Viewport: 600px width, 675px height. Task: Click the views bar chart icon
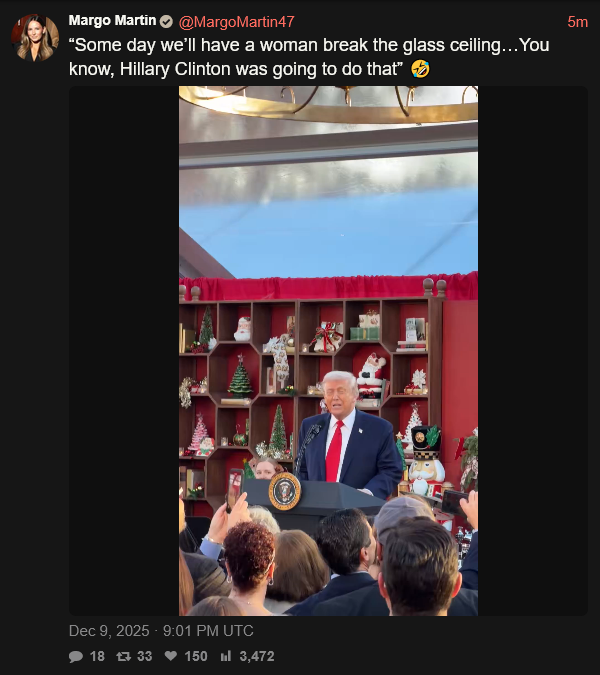tap(226, 656)
